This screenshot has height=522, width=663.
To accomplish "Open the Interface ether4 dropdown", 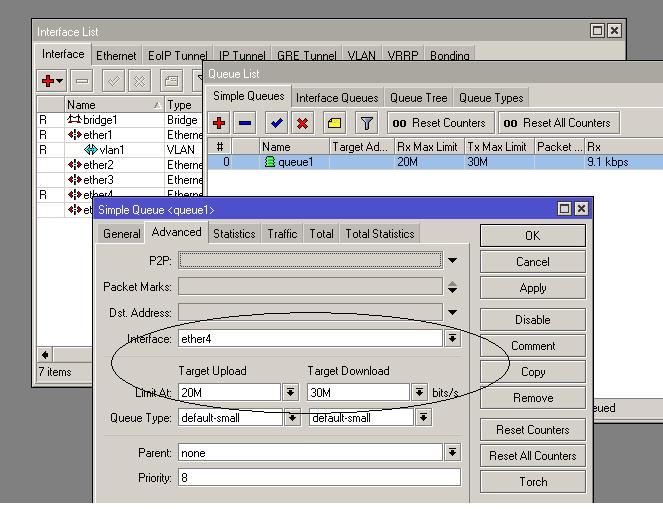I will click(x=452, y=339).
